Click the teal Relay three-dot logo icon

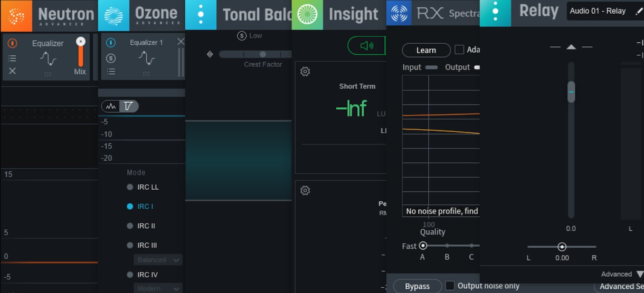pyautogui.click(x=495, y=13)
